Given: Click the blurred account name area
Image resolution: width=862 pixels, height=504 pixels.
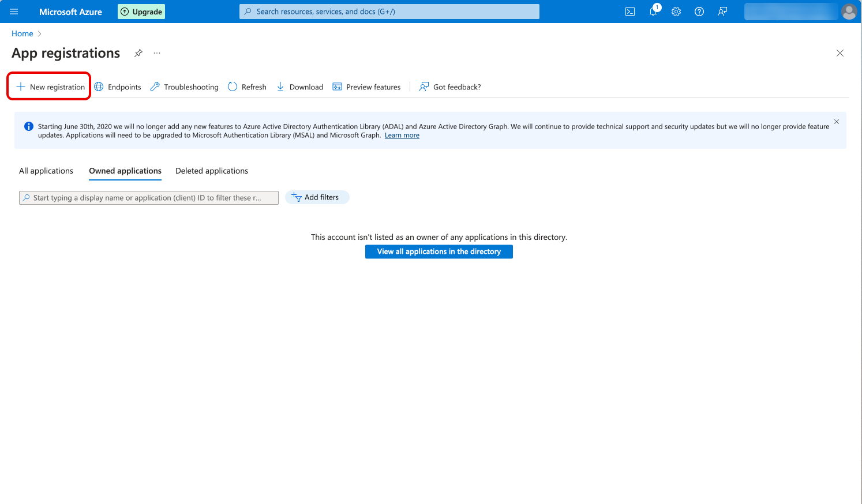Looking at the screenshot, I should pos(791,12).
